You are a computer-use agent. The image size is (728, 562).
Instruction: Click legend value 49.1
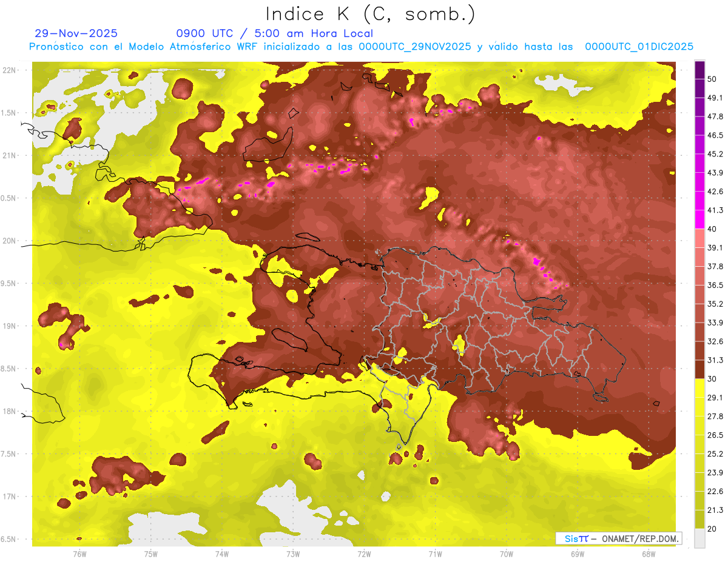(x=715, y=98)
